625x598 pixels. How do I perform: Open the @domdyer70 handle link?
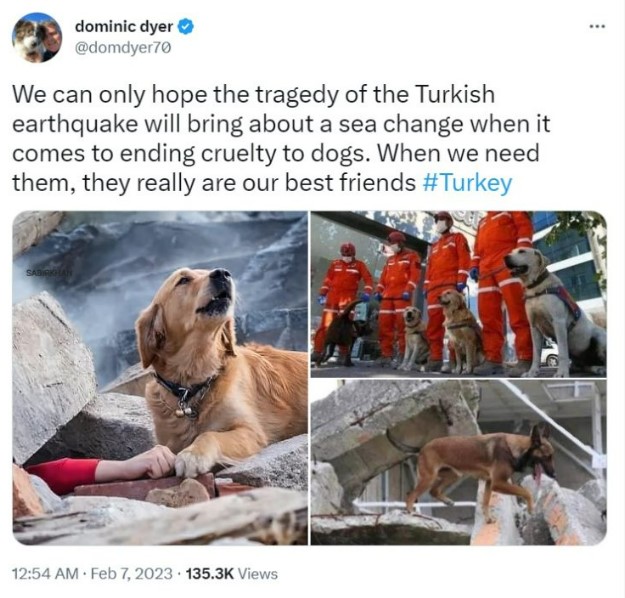pos(123,48)
